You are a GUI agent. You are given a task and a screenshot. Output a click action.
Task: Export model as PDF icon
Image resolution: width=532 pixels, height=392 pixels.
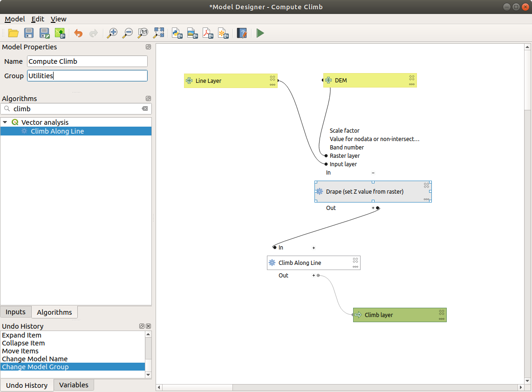207,33
